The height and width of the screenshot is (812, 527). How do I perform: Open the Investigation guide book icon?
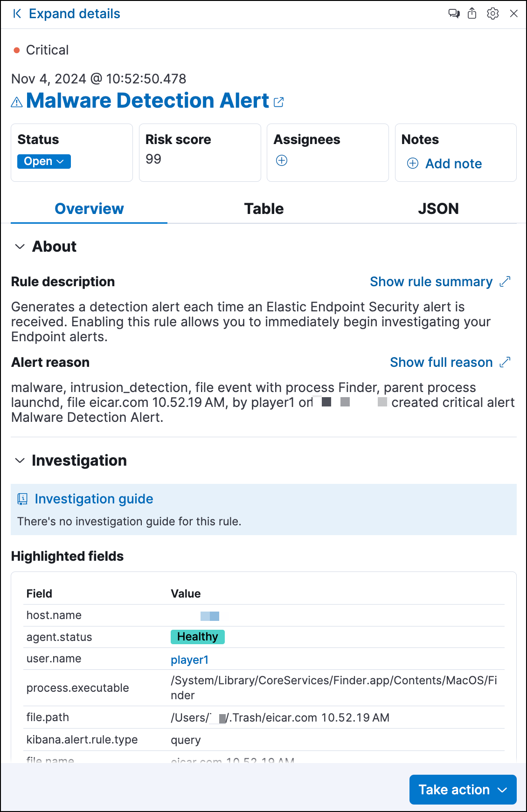22,499
